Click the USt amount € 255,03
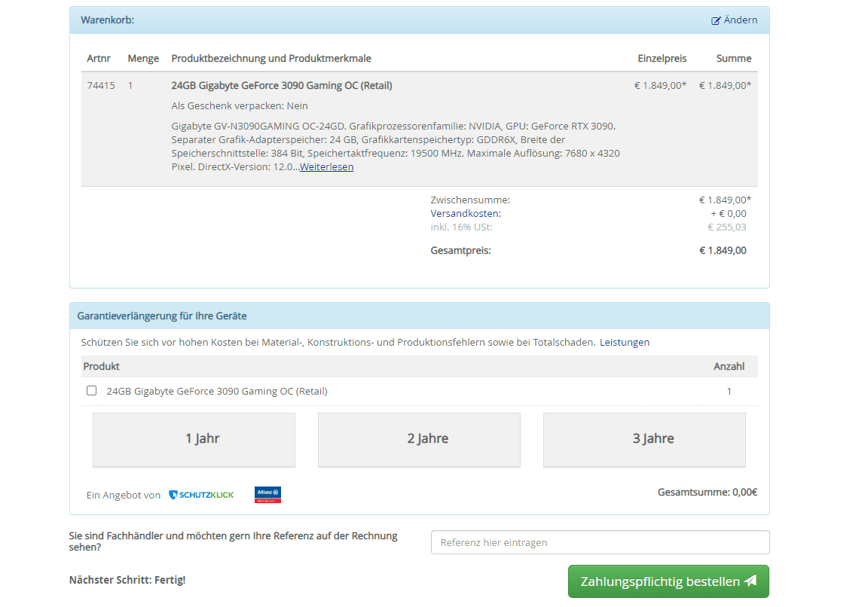 727,227
